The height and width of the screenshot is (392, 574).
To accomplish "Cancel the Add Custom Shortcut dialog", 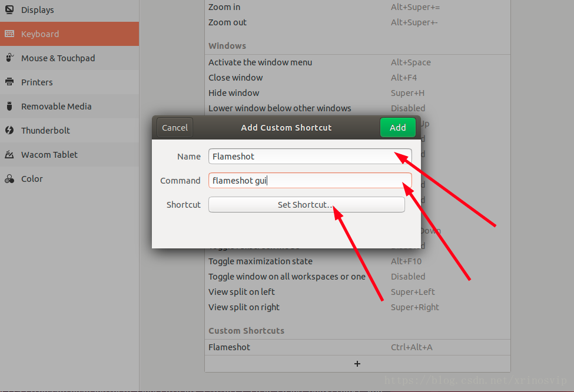I will coord(175,127).
